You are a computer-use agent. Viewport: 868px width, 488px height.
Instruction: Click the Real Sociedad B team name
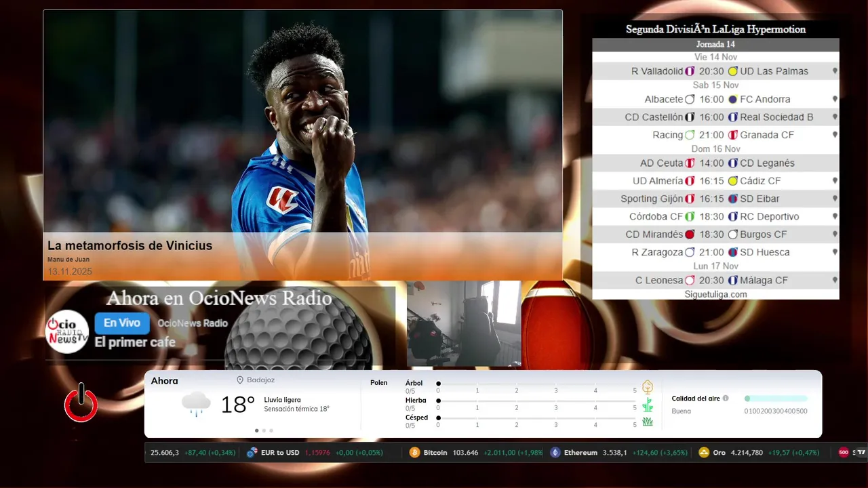tap(776, 117)
